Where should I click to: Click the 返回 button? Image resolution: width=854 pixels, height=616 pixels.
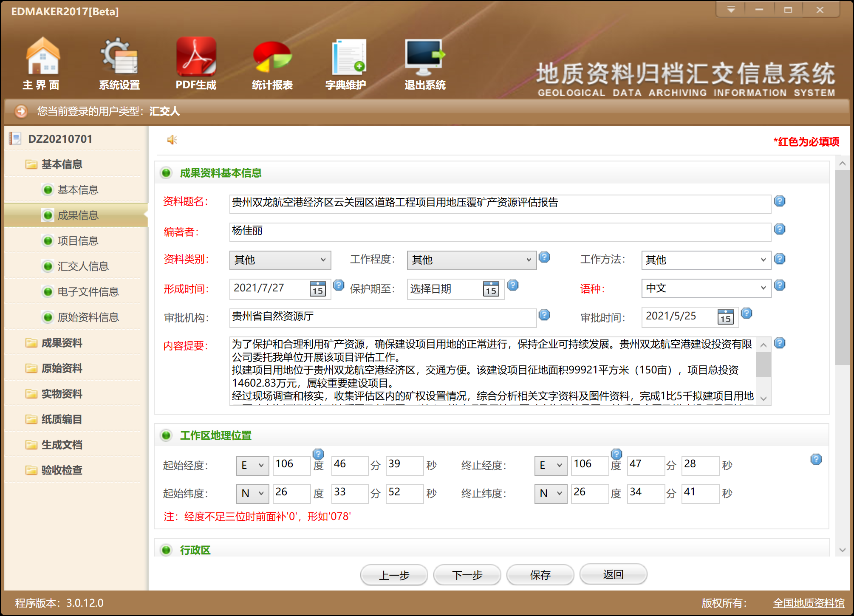coord(614,574)
